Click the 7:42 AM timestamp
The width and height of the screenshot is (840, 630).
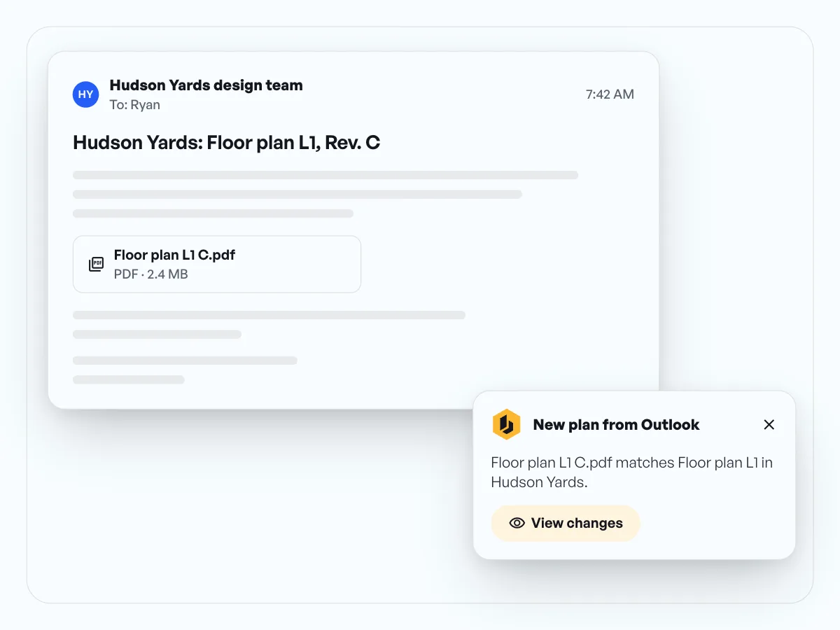pos(610,94)
